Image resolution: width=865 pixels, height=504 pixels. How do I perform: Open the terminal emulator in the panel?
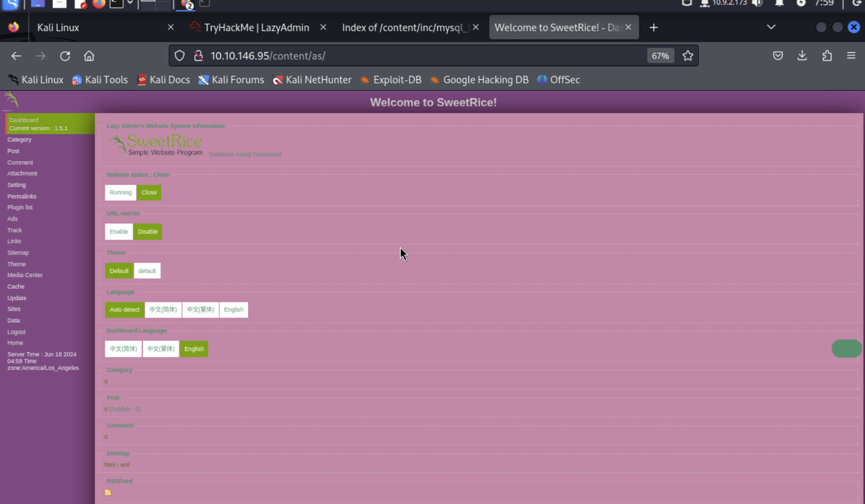pyautogui.click(x=116, y=4)
